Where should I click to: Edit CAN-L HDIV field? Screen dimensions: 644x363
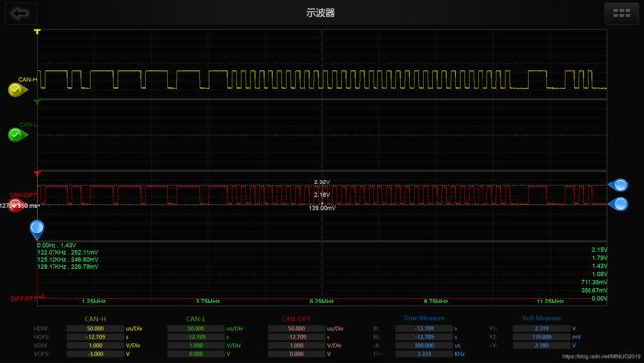[196, 329]
